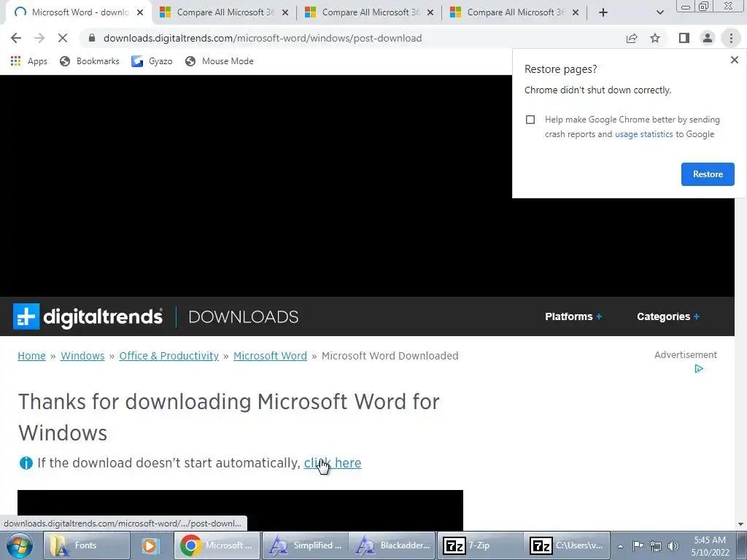
Task: Open the network tray icon
Action: click(656, 546)
